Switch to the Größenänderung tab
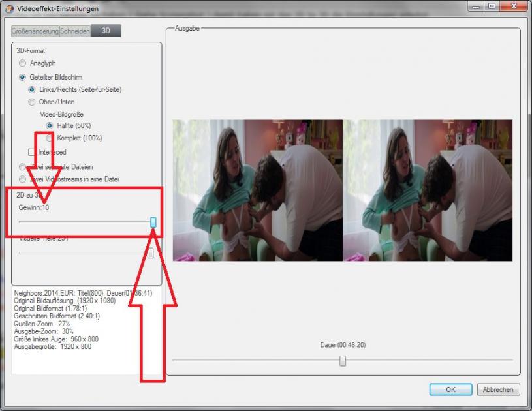 (x=35, y=31)
